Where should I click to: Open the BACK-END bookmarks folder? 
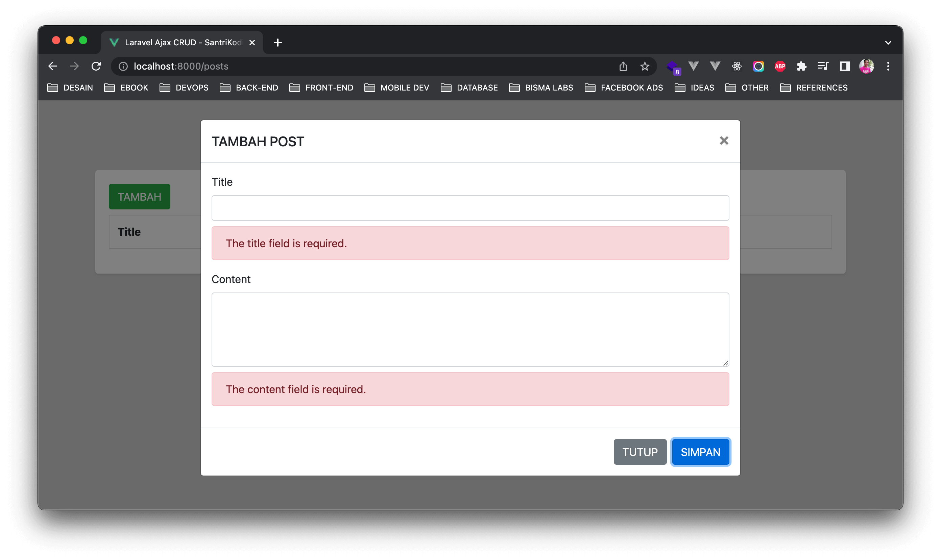249,88
